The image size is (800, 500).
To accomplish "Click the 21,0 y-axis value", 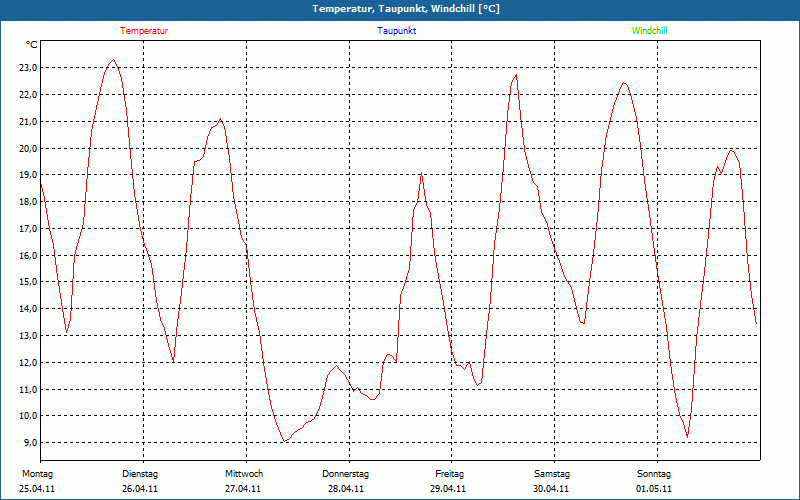I will pyautogui.click(x=29, y=121).
